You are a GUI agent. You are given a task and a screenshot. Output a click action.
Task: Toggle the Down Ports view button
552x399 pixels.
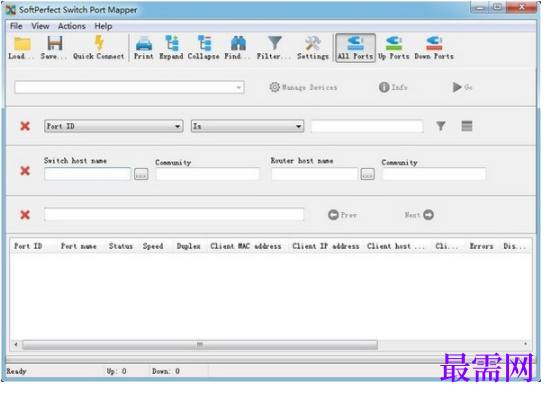point(434,48)
